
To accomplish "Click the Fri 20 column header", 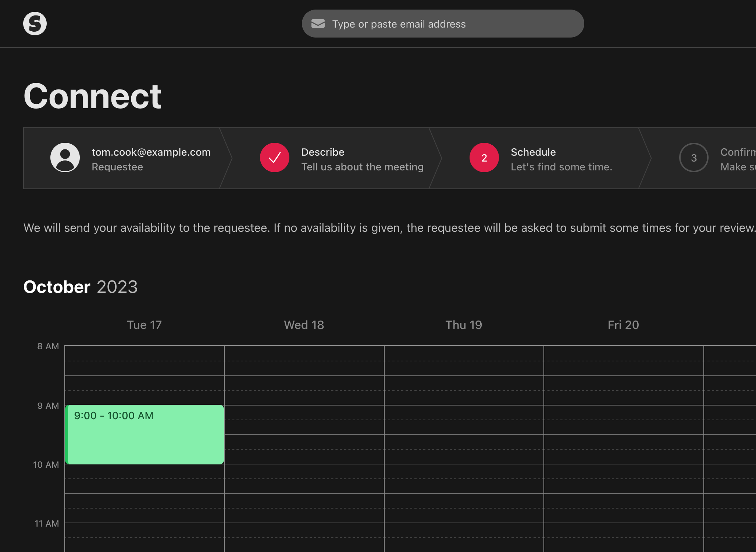I will [x=623, y=325].
